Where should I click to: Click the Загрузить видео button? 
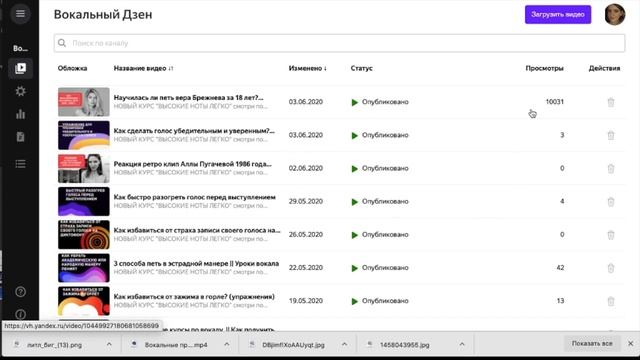[x=558, y=14]
